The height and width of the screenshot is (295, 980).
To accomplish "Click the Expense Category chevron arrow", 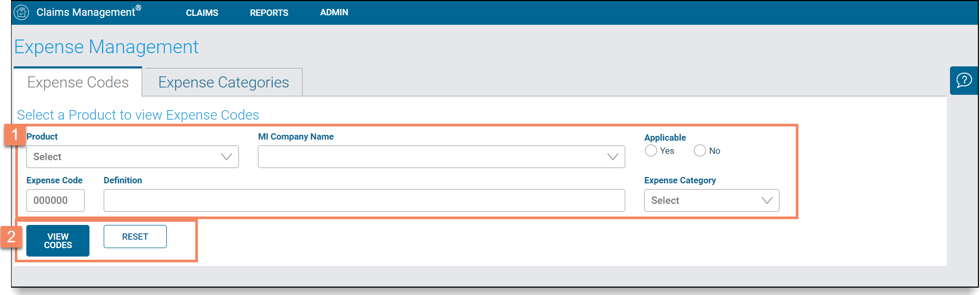I will pos(767,200).
